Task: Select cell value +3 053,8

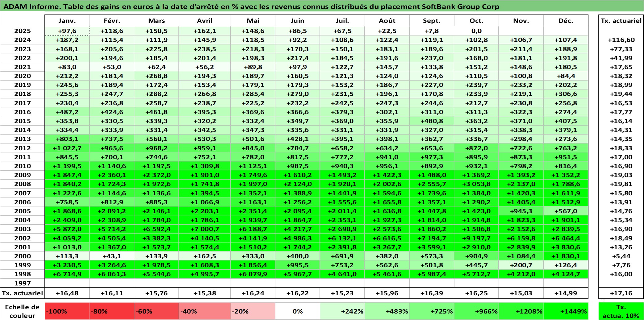Action: [476, 184]
